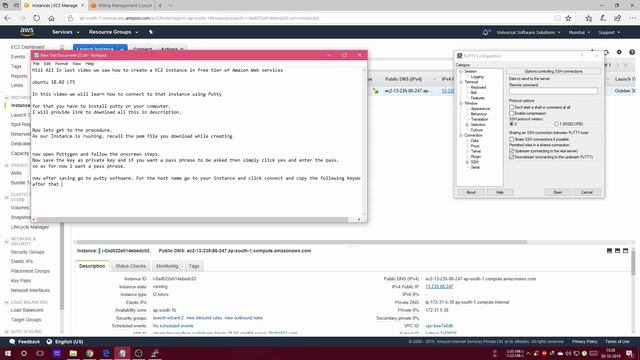The image size is (640, 360).
Task: Toggle Downstream shared connection checkbox
Action: pyautogui.click(x=511, y=157)
